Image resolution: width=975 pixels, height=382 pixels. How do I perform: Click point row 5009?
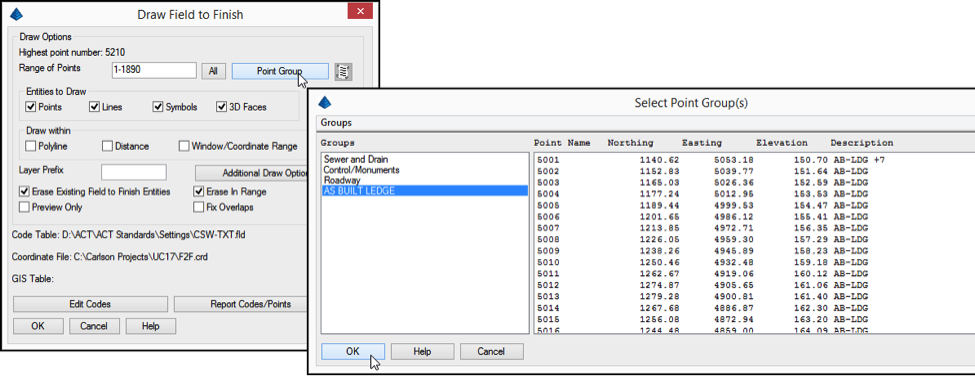pyautogui.click(x=754, y=250)
